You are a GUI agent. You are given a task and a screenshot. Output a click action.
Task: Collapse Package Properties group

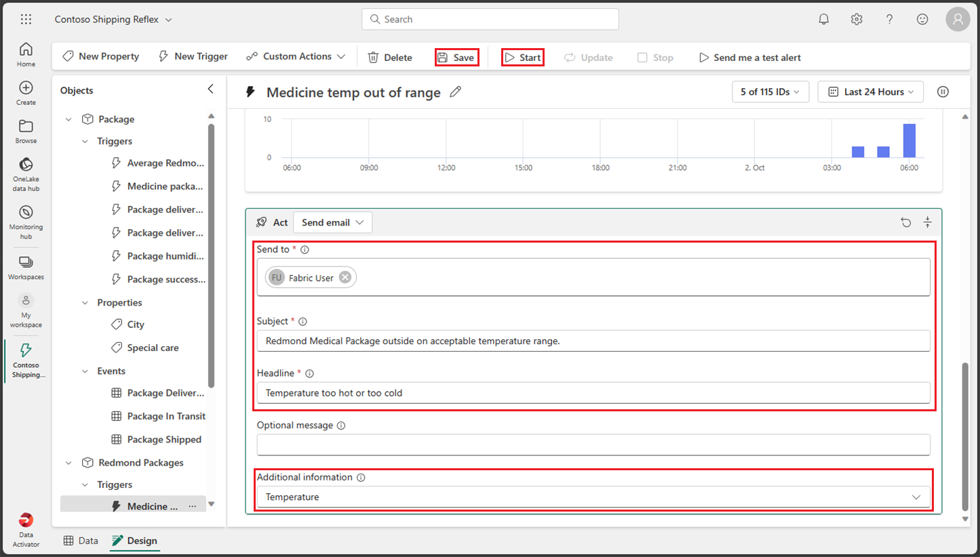(85, 303)
